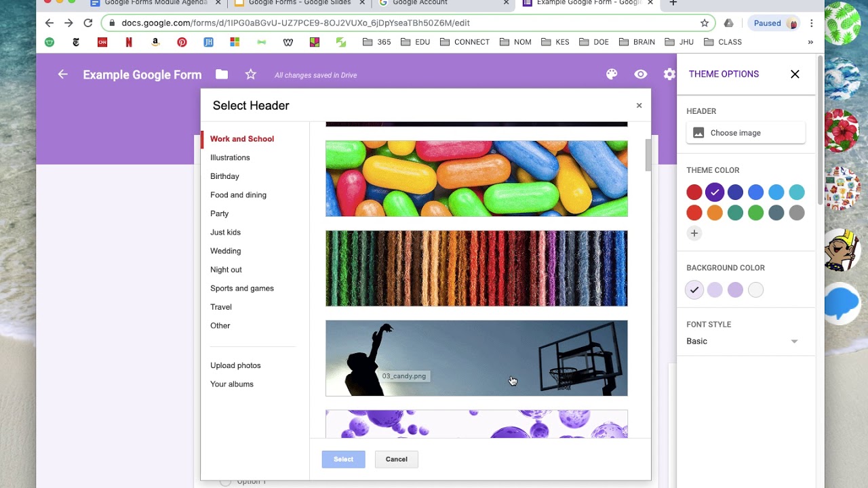Open the Your albums section
The image size is (868, 488).
point(232,384)
